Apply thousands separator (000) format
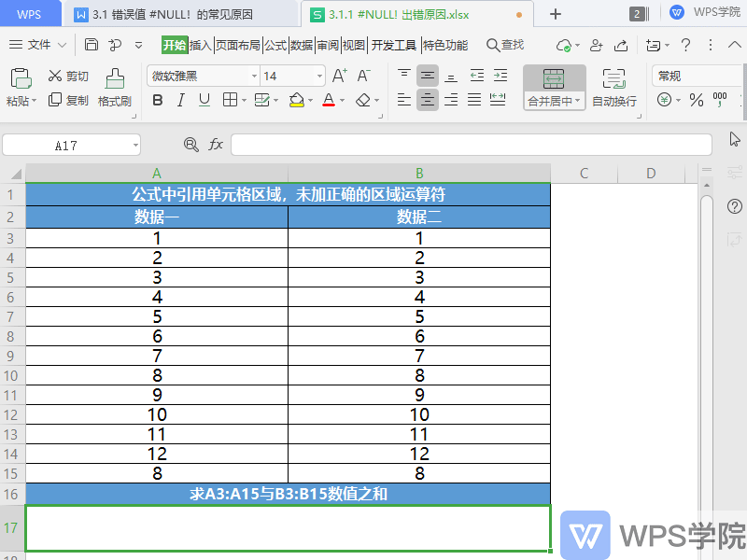 pos(720,100)
